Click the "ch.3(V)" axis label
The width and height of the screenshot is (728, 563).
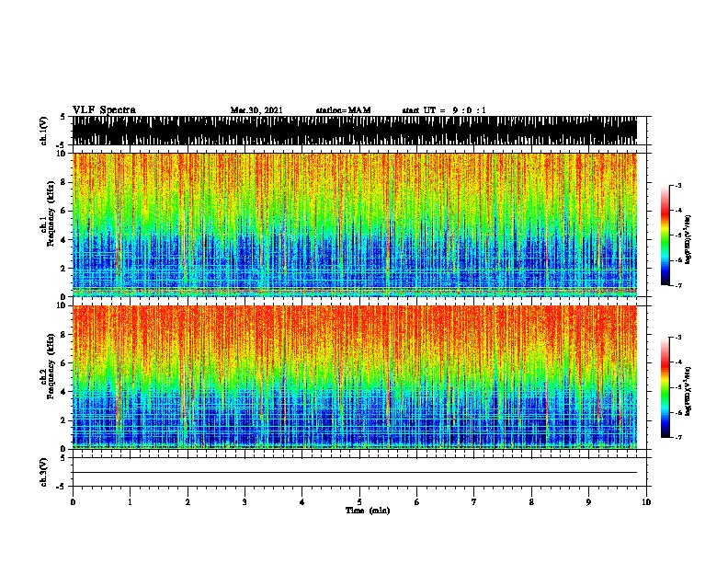[x=43, y=472]
